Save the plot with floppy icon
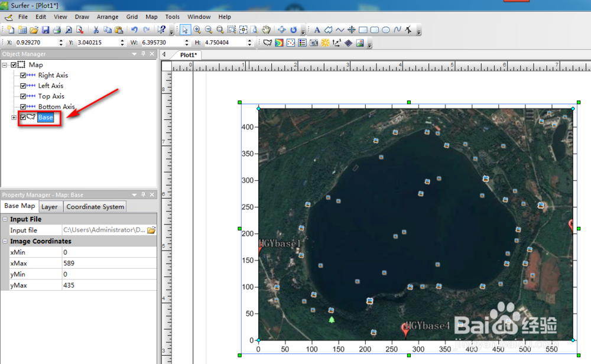Screen dimensions: 591x364 point(46,30)
